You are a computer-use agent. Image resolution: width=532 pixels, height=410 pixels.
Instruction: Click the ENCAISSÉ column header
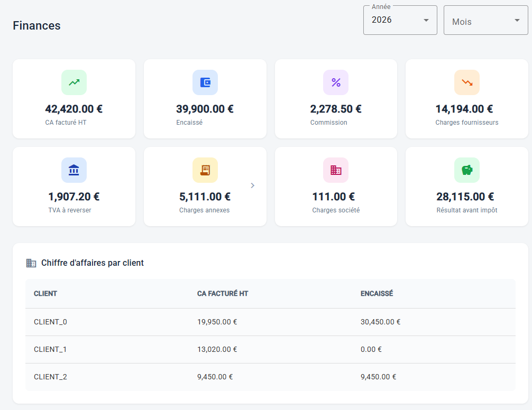[x=377, y=293]
